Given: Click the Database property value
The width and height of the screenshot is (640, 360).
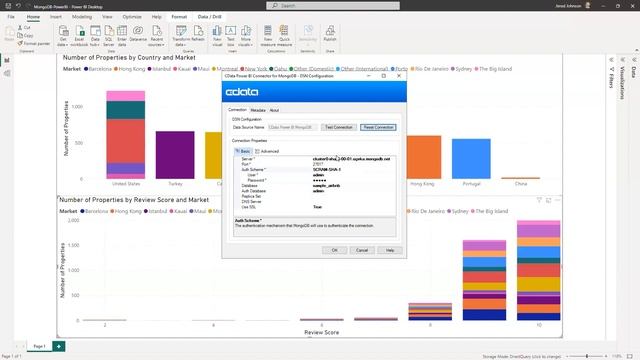Looking at the screenshot, I should pos(326,185).
